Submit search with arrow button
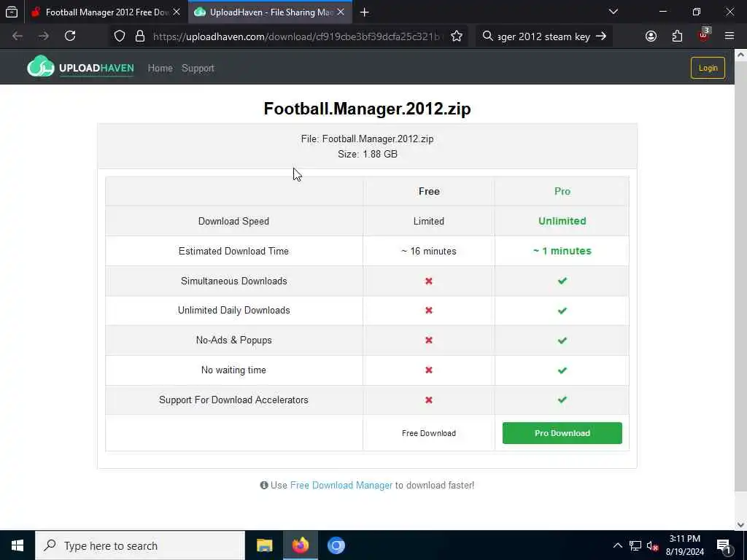Image resolution: width=747 pixels, height=560 pixels. 601,36
